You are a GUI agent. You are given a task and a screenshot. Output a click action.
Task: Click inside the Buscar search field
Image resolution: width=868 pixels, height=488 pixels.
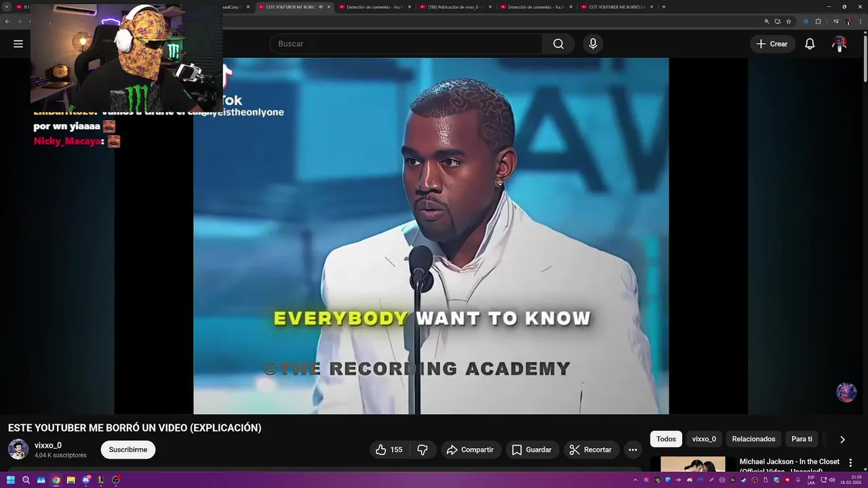point(407,43)
